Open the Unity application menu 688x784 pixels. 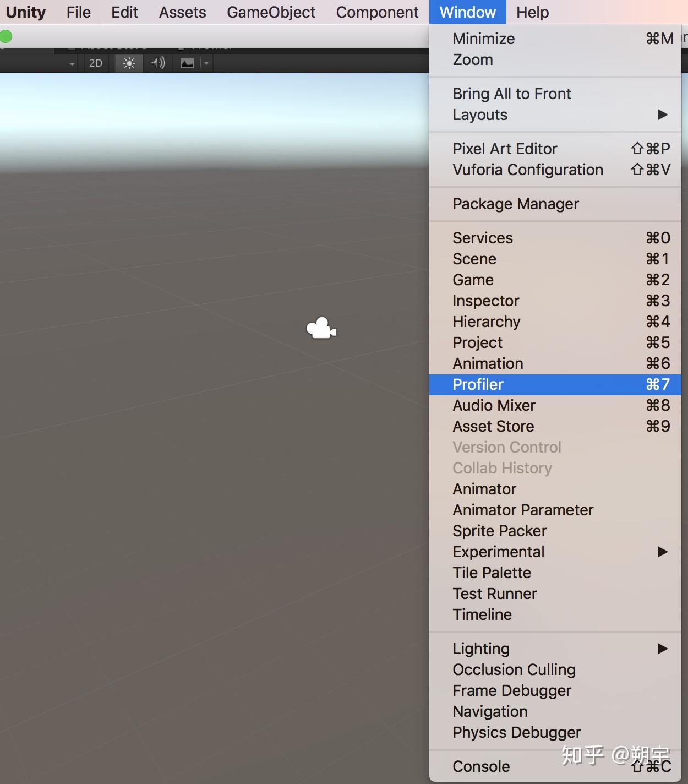[25, 12]
